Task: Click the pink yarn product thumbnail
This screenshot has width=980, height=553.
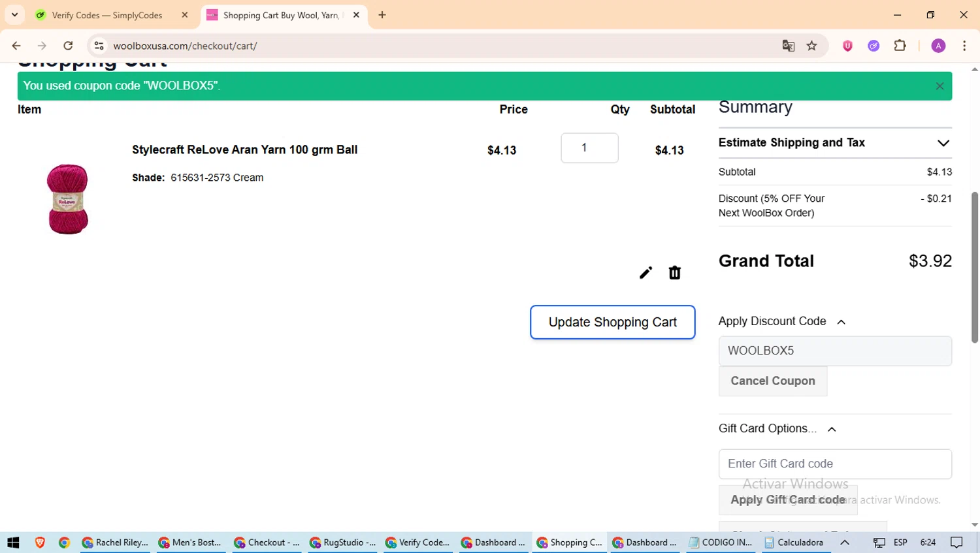Action: point(67,199)
